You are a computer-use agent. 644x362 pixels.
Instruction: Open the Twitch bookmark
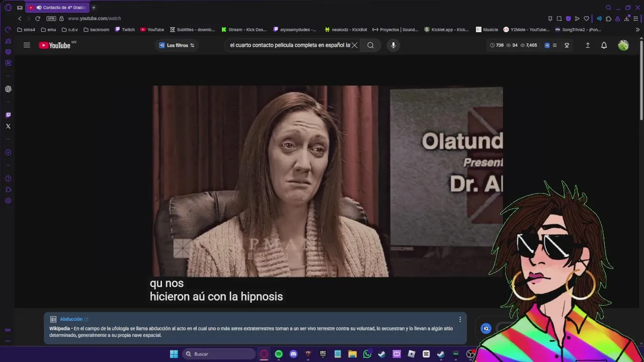[x=125, y=30]
